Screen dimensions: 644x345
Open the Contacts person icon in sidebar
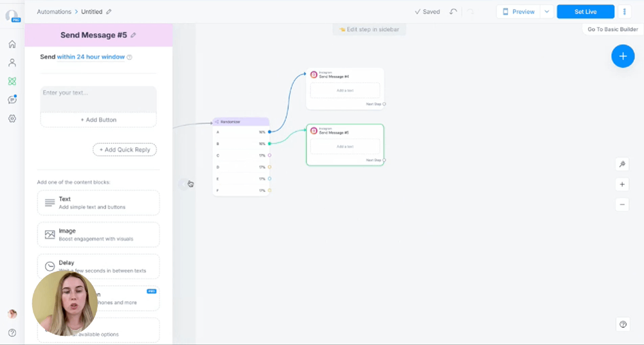(x=12, y=63)
